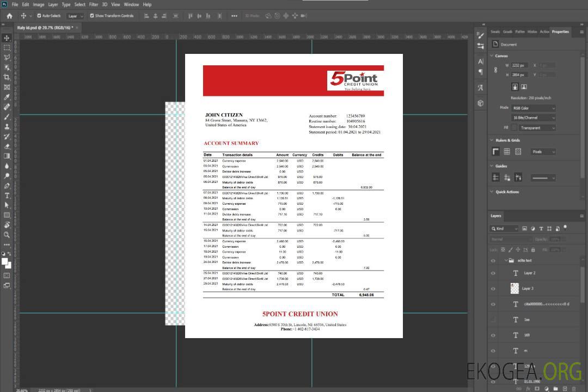Open the RGB Color mode dropdown
Viewport: 588px width, 392px height.
(533, 108)
